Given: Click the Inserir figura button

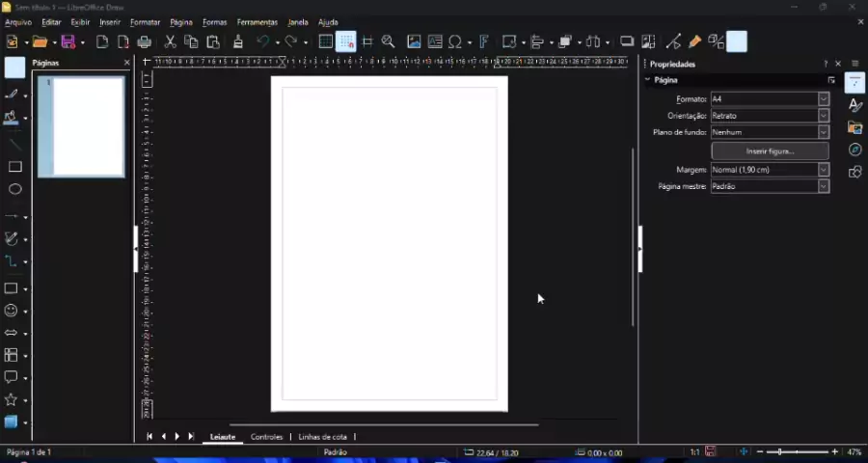Looking at the screenshot, I should [770, 151].
